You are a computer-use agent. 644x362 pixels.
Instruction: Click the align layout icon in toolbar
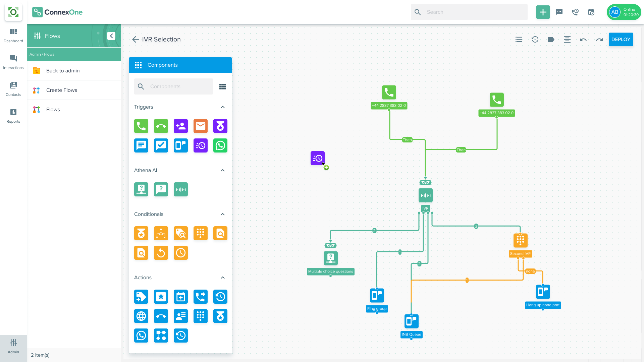(x=567, y=40)
